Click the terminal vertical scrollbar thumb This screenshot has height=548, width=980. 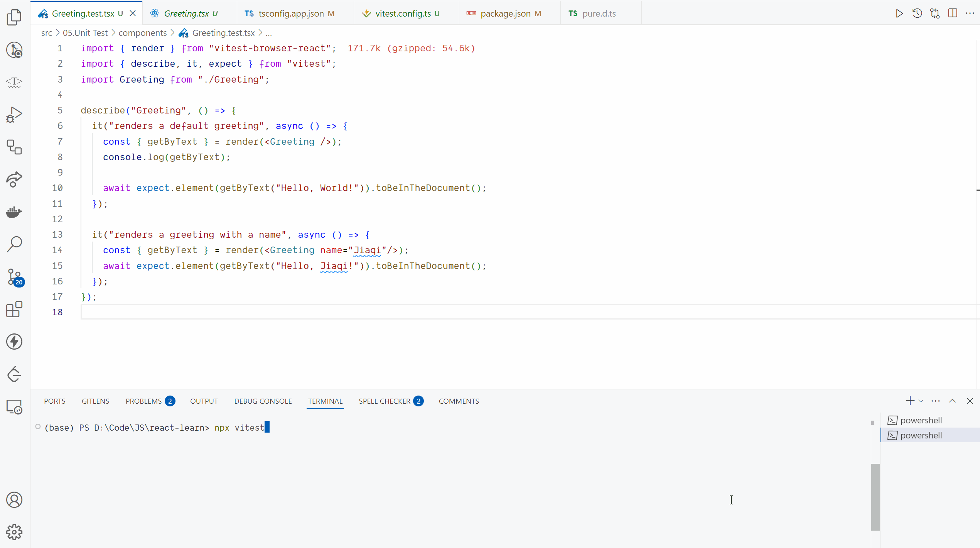[875, 497]
